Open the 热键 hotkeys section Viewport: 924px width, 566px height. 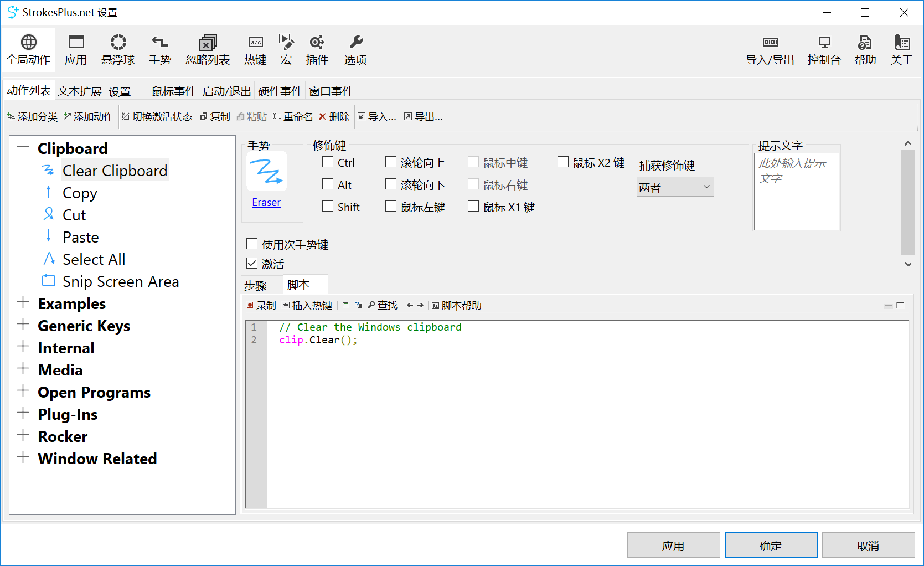click(255, 50)
